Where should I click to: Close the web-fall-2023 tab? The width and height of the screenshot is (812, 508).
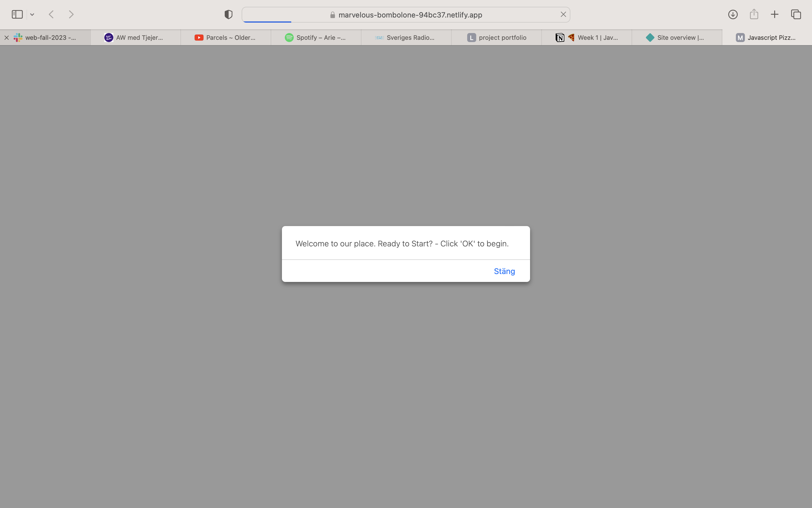tap(6, 38)
